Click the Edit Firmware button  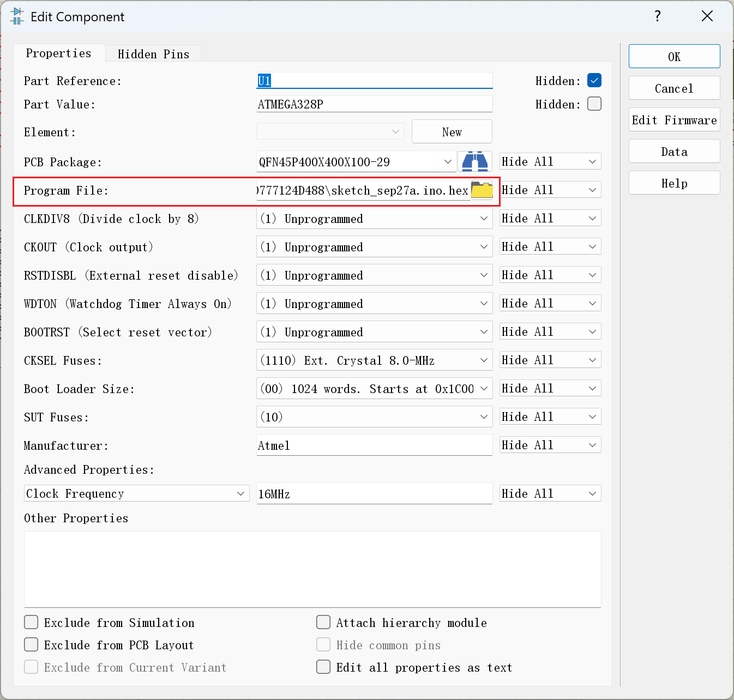tap(674, 120)
